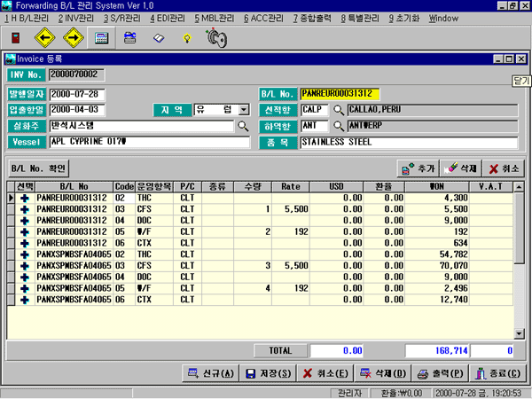The image size is (532, 399).
Task: Click the 닫기 close label button
Action: [x=521, y=81]
